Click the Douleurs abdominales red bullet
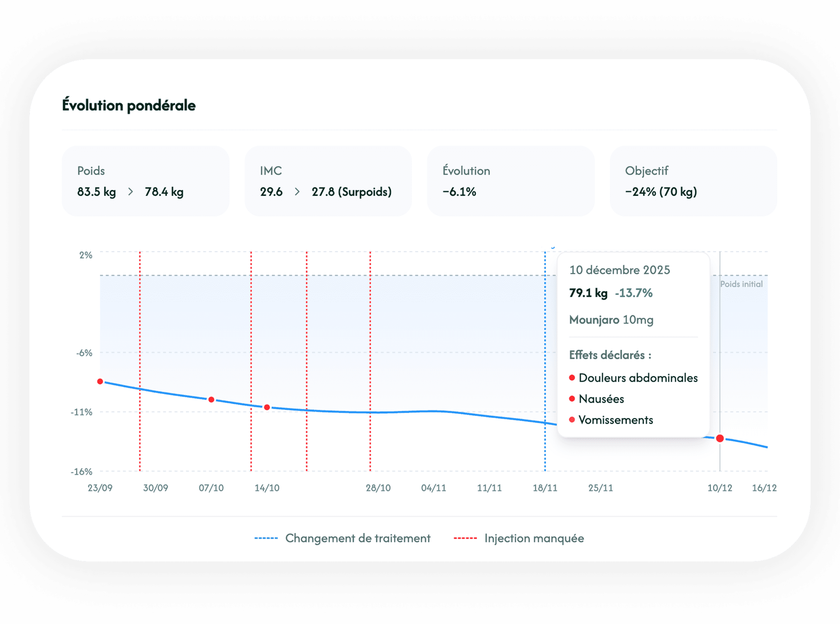840x624 pixels. [572, 378]
